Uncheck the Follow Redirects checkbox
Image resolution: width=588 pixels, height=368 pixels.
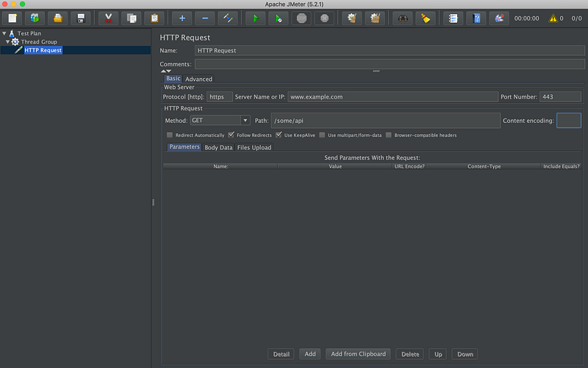point(232,135)
